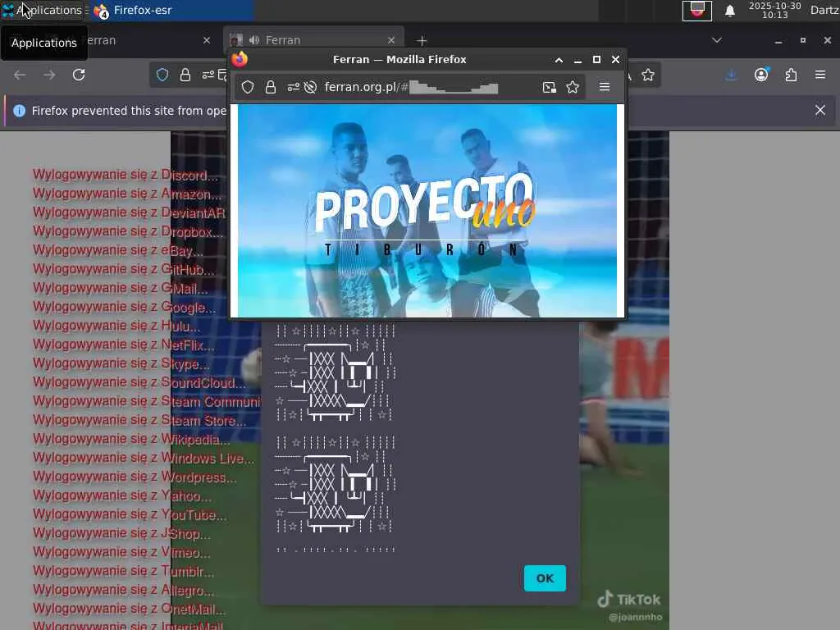Open Downloads in the main Firefox toolbar

pyautogui.click(x=731, y=75)
